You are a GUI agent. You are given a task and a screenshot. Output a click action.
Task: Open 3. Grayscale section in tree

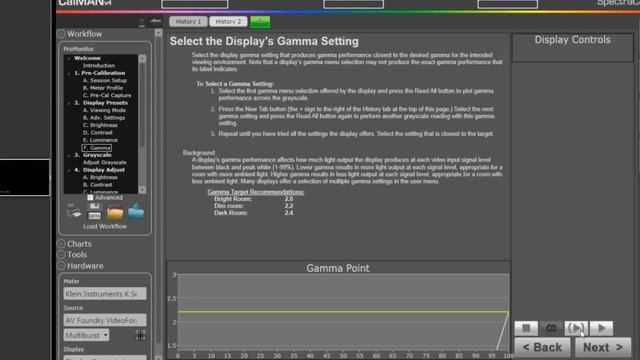point(93,155)
